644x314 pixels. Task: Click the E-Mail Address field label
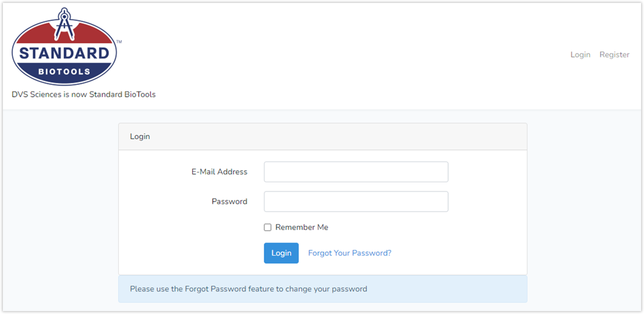[x=219, y=172]
